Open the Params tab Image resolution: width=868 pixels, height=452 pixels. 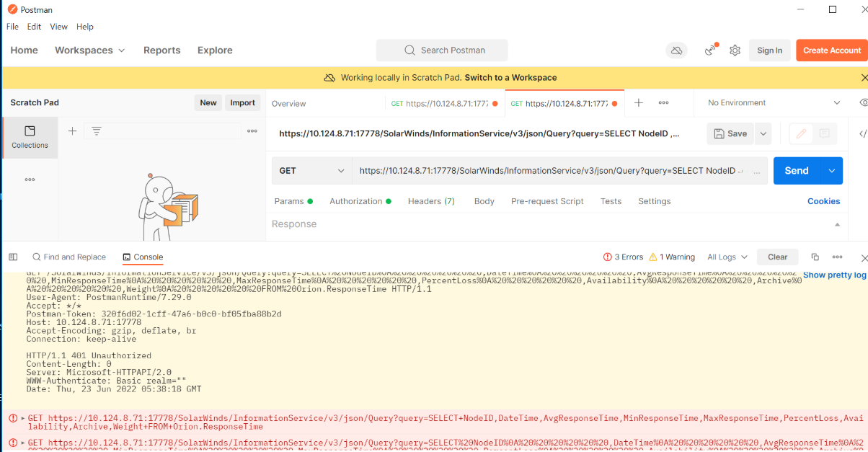tap(293, 201)
